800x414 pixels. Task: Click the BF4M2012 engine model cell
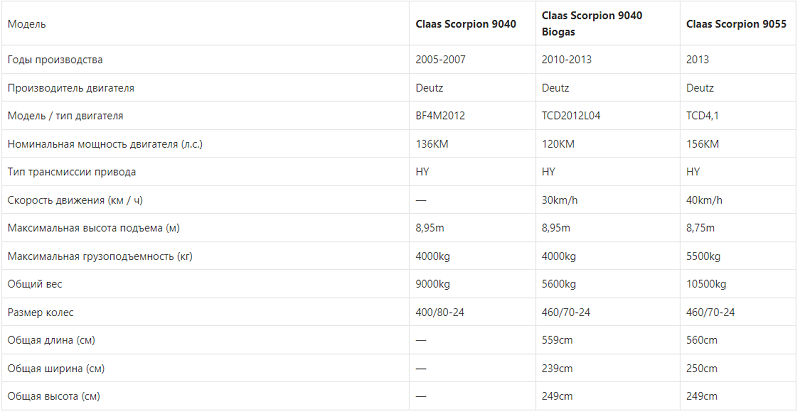[440, 116]
